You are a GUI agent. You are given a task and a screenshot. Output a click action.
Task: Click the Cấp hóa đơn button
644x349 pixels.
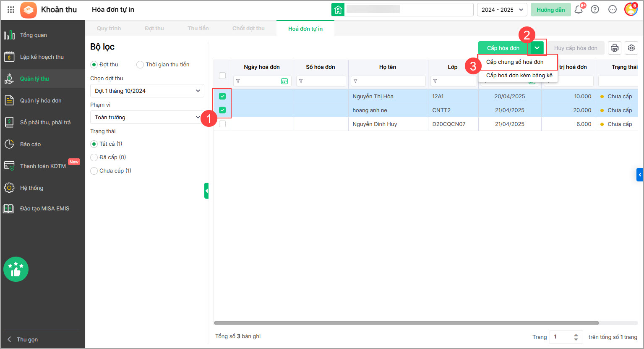point(503,48)
